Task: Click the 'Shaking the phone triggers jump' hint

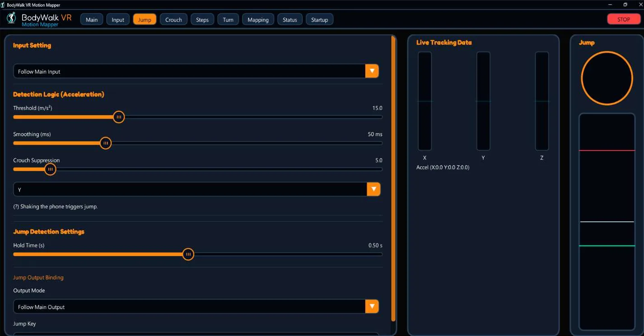Action: point(55,207)
